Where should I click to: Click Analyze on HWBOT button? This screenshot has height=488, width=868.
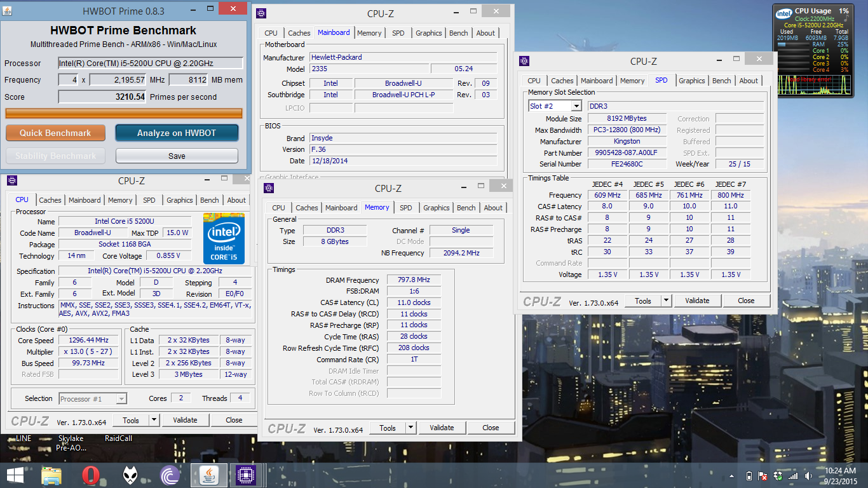pyautogui.click(x=177, y=133)
